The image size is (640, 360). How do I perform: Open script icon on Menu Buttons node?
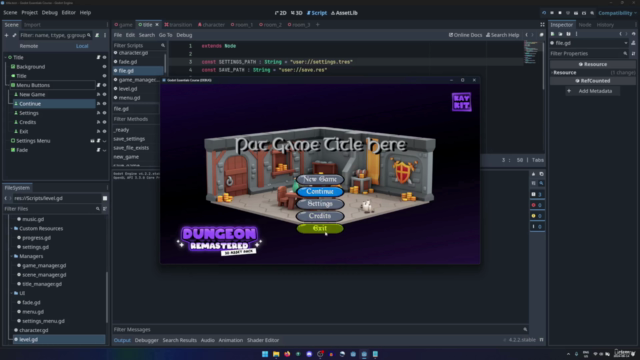98,85
